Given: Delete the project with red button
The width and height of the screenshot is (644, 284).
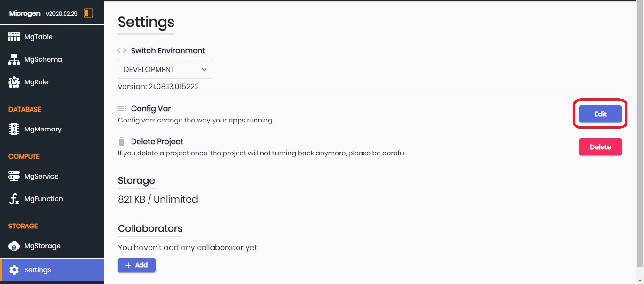Looking at the screenshot, I should click(x=600, y=147).
